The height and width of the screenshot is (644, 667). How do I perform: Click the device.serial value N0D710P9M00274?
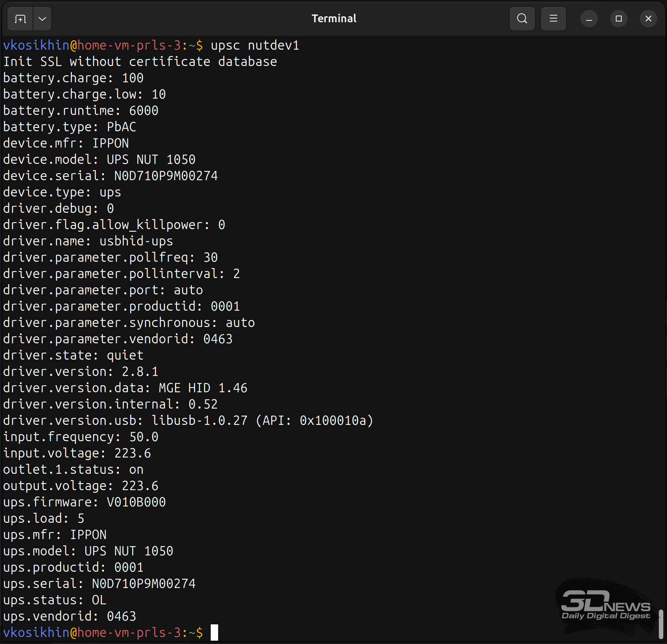click(166, 176)
